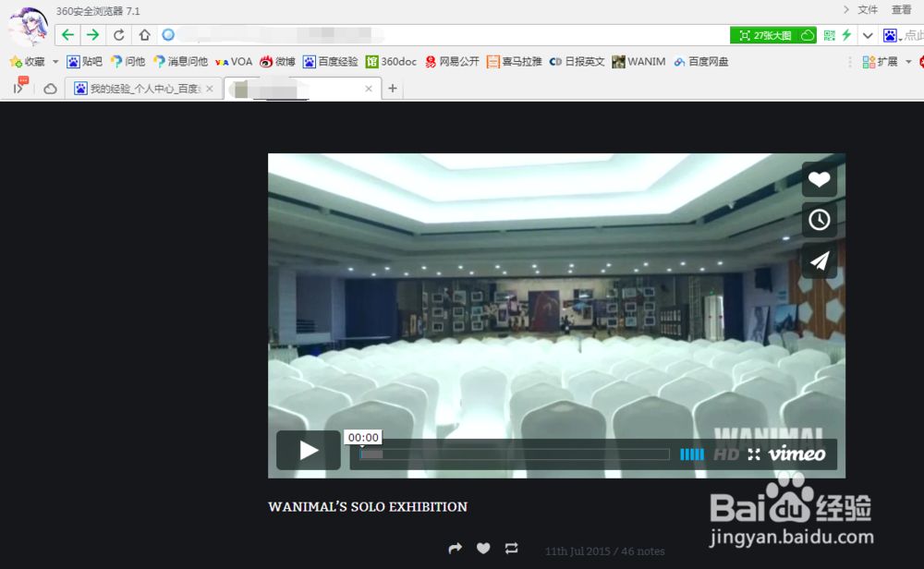This screenshot has width=924, height=569.
Task: Open the 贴吧 bookmark
Action: coord(84,62)
